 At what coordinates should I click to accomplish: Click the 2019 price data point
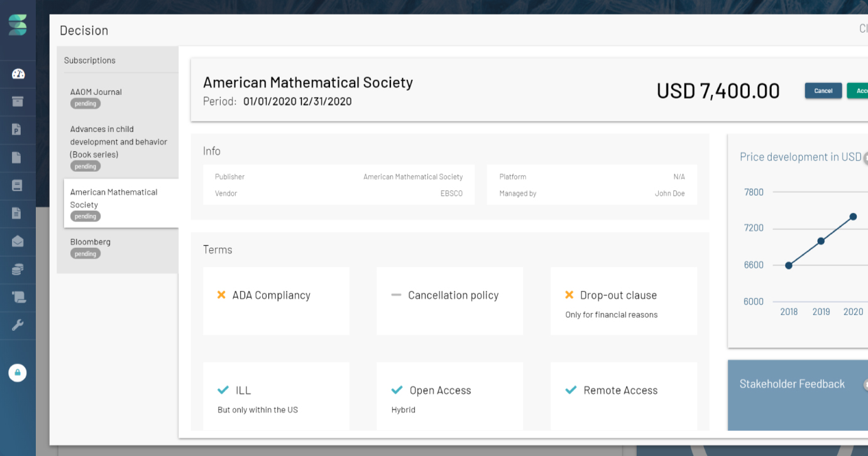(821, 241)
